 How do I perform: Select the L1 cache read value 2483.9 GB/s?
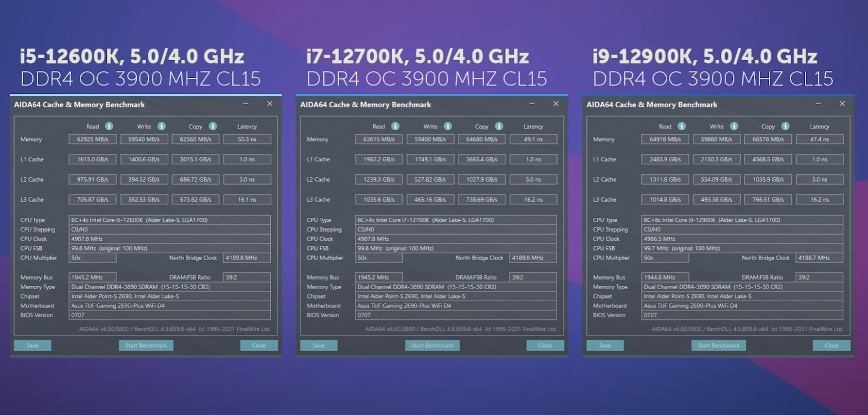(x=665, y=159)
